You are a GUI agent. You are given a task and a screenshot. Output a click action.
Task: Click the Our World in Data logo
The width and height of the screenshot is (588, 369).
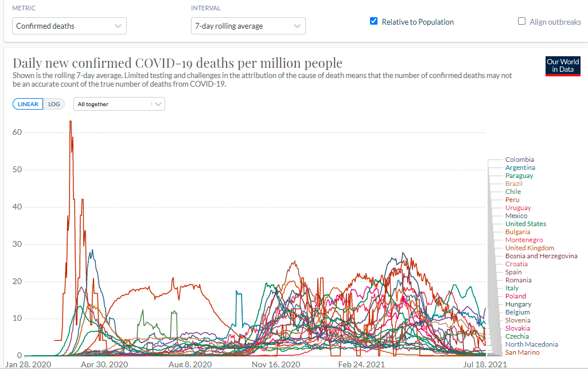562,65
